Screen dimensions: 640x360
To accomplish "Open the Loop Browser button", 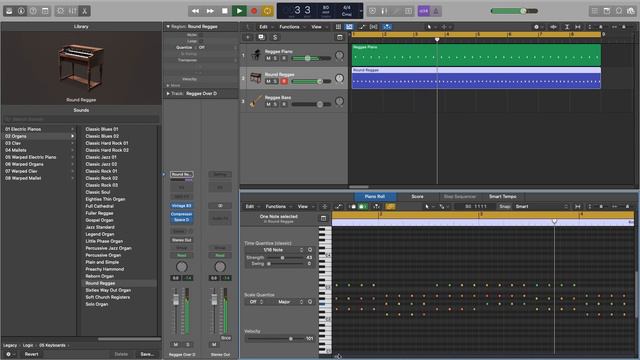I will point(619,11).
